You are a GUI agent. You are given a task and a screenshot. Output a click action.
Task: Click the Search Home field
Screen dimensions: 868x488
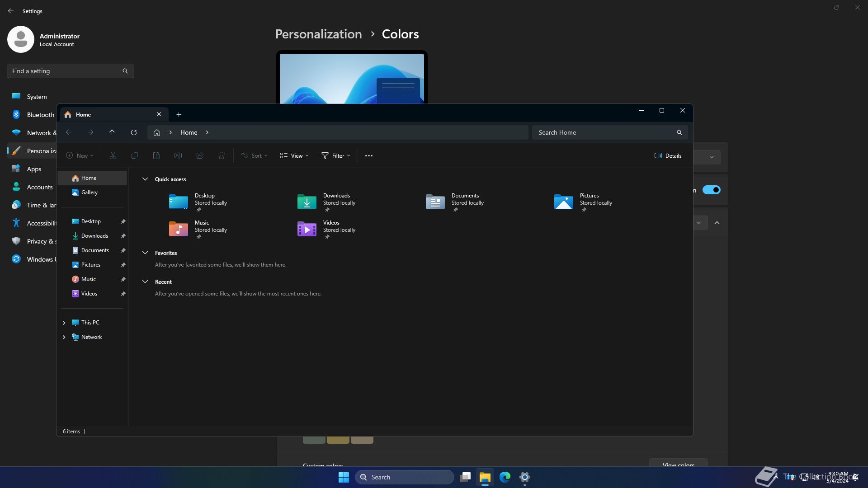604,132
